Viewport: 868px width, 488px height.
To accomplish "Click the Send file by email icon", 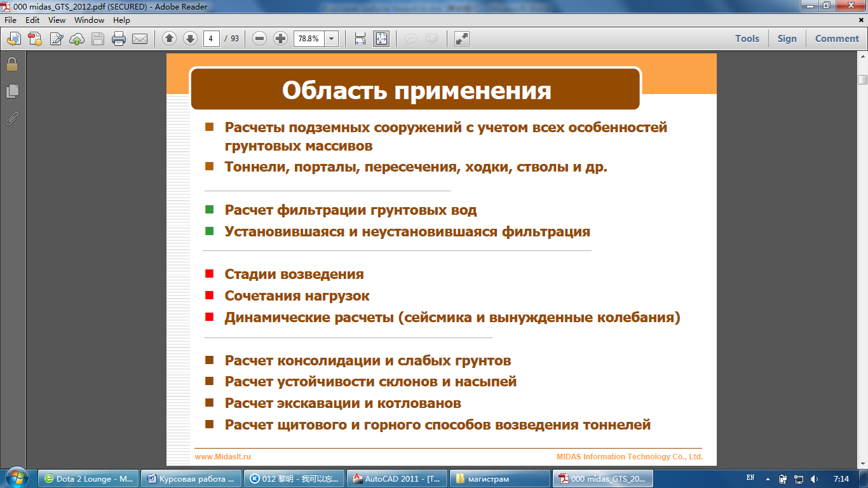I will [140, 39].
